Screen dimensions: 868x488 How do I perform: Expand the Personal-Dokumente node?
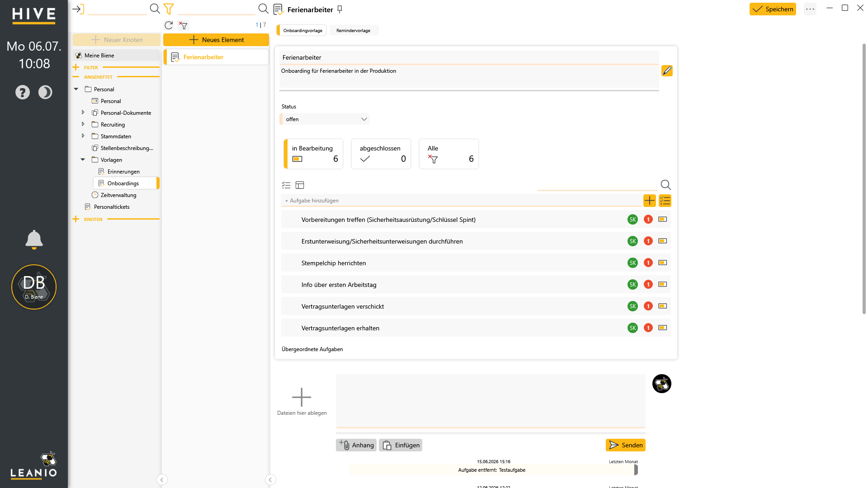83,113
